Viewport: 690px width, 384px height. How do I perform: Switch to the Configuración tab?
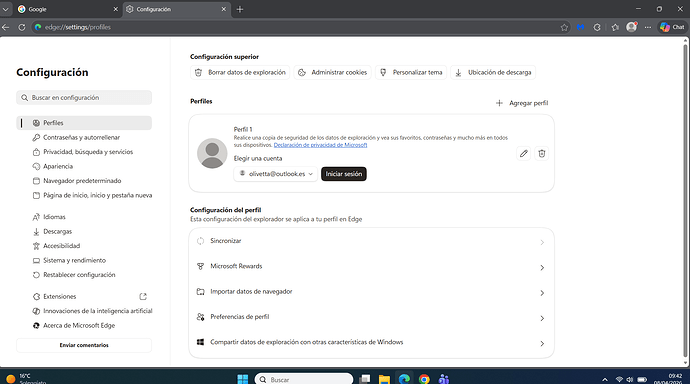coord(176,9)
